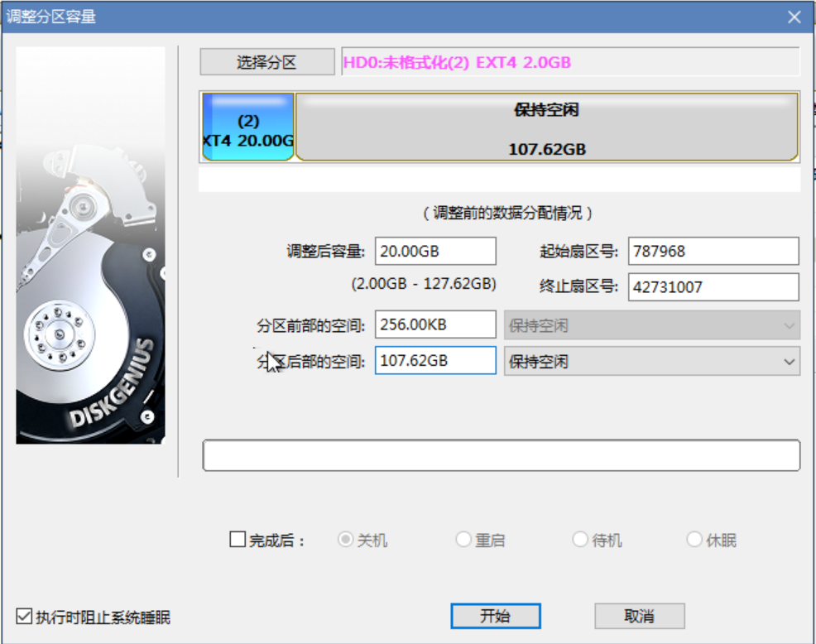The height and width of the screenshot is (644, 816).
Task: Select the blue EXT4 20.00GB partition block
Action: click(247, 127)
